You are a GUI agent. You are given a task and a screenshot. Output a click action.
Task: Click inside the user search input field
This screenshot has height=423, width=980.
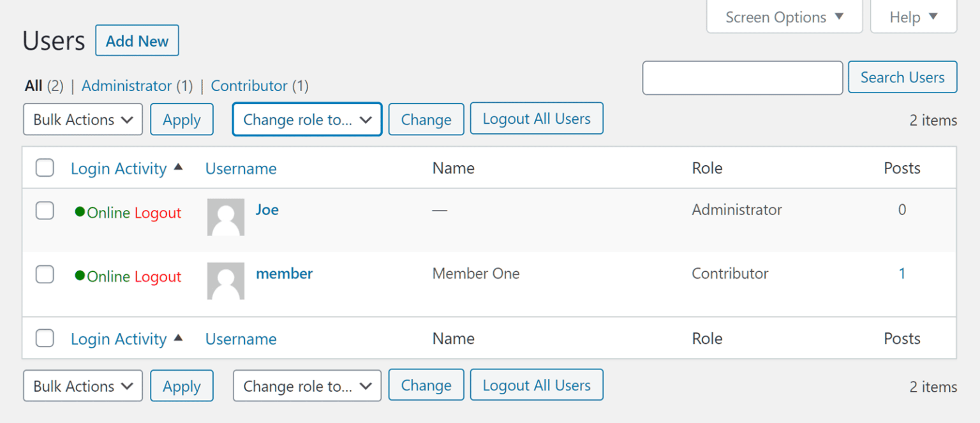click(x=742, y=77)
